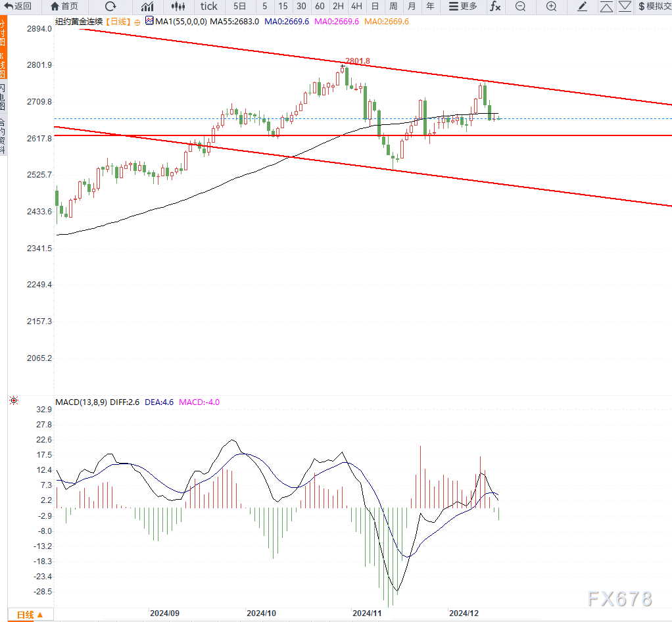The height and width of the screenshot is (622, 672).
Task: Open the fx indicator formula tool
Action: (494, 7)
